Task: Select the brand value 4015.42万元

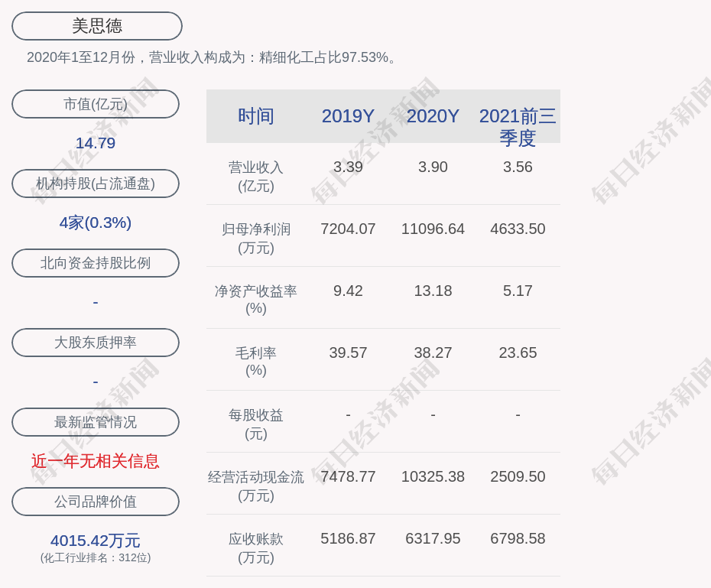Action: 96,541
